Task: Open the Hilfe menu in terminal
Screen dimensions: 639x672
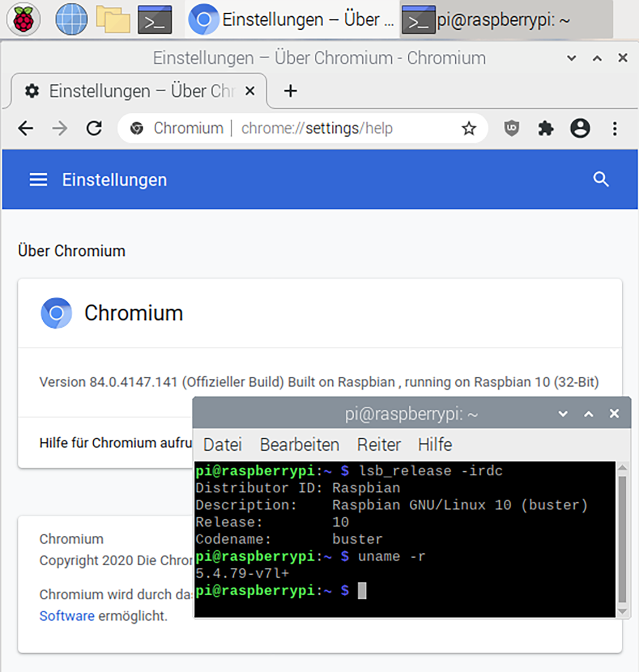Action: pos(435,444)
